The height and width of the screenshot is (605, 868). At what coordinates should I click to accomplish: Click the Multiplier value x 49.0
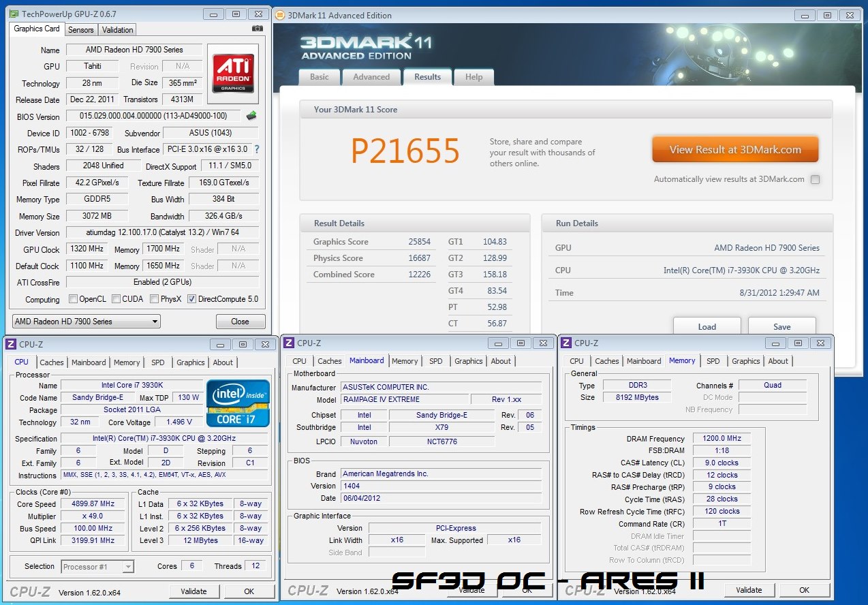tap(94, 516)
